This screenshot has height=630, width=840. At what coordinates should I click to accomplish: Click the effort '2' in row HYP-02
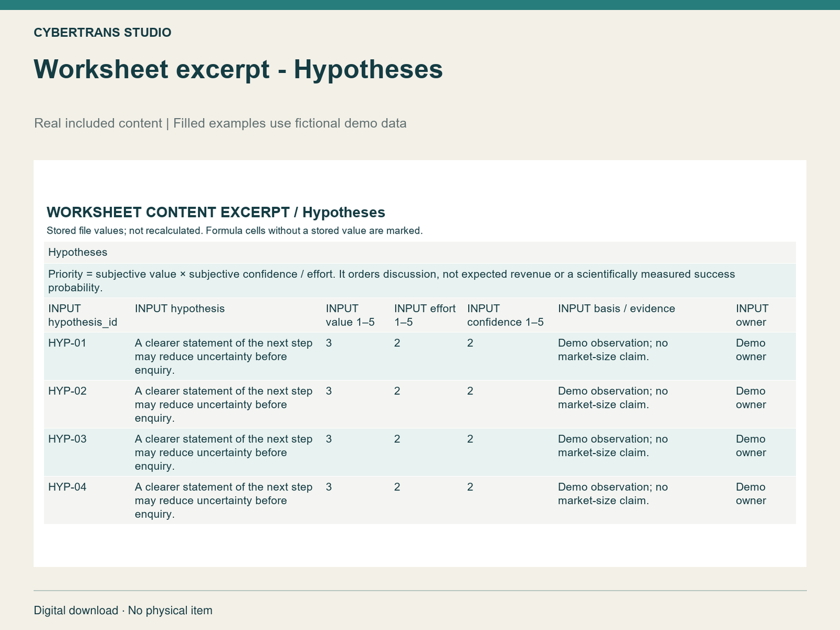point(397,391)
